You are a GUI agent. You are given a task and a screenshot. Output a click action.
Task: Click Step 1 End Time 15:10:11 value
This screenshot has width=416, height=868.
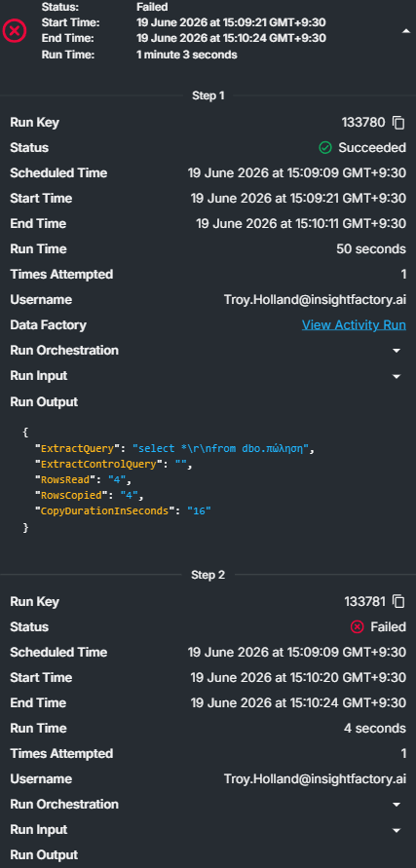click(x=301, y=224)
